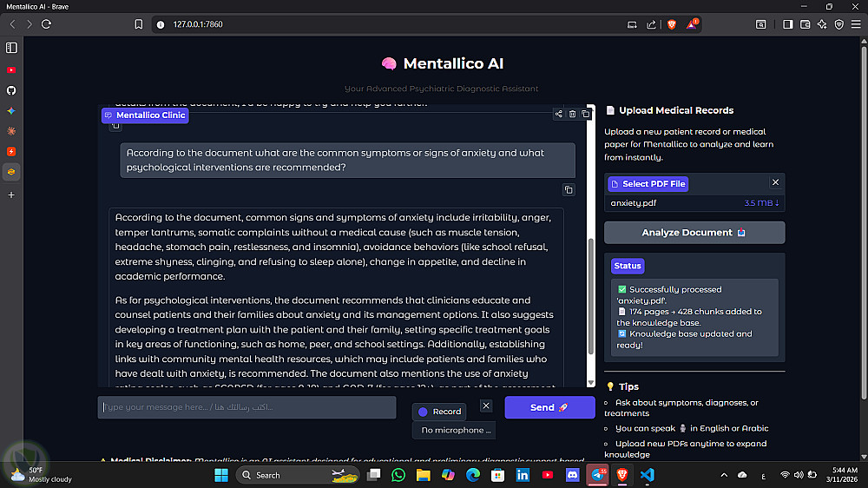Screen dimensions: 868x488
Task: Click the Analyze Document button
Action: [694, 233]
